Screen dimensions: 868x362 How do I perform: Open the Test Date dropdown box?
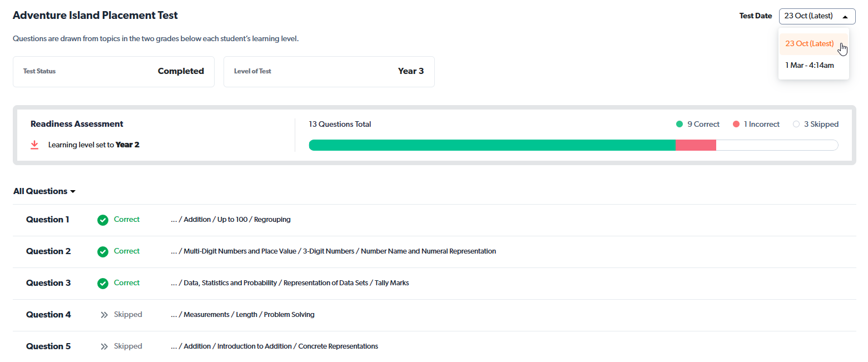[816, 16]
